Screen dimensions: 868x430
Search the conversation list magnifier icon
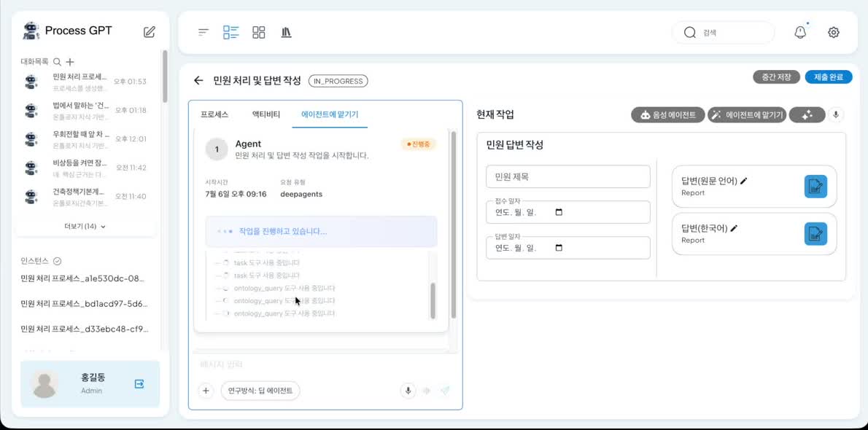click(57, 62)
